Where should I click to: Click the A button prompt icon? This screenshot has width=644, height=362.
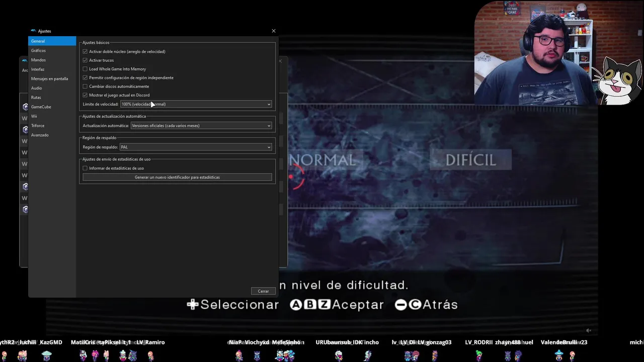[x=296, y=305]
